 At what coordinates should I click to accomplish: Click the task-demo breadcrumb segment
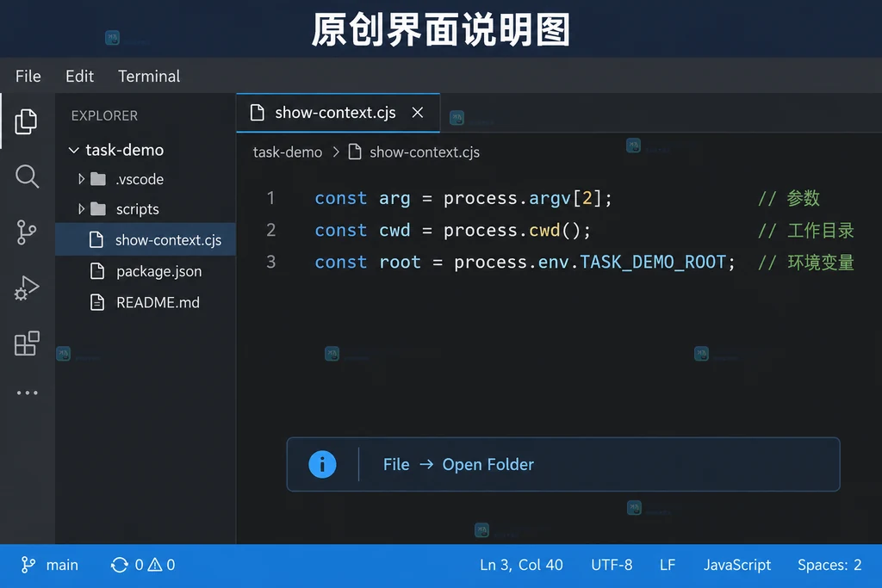point(288,152)
